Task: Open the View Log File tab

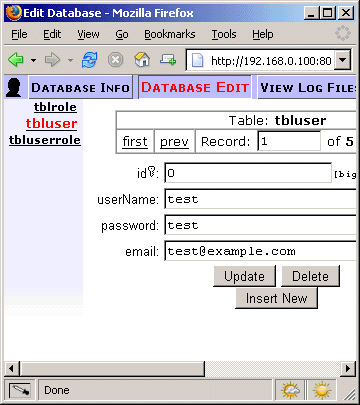Action: pyautogui.click(x=307, y=88)
